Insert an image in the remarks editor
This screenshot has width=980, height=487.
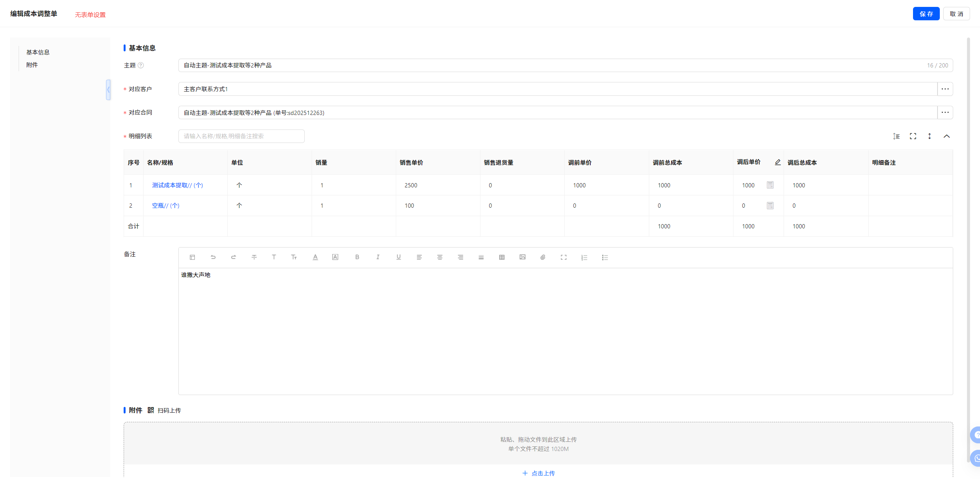tap(522, 257)
